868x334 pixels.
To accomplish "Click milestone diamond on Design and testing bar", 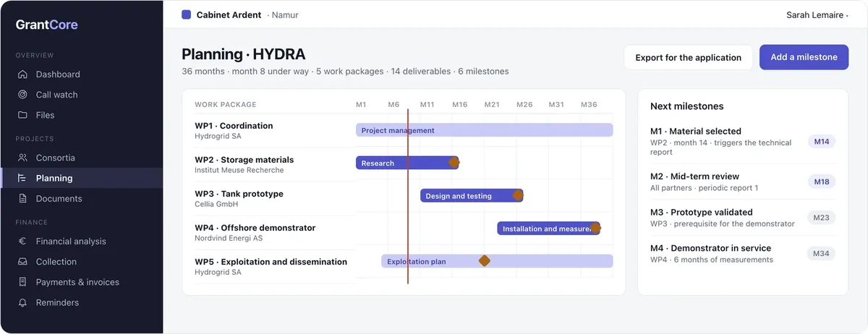I will [x=518, y=195].
